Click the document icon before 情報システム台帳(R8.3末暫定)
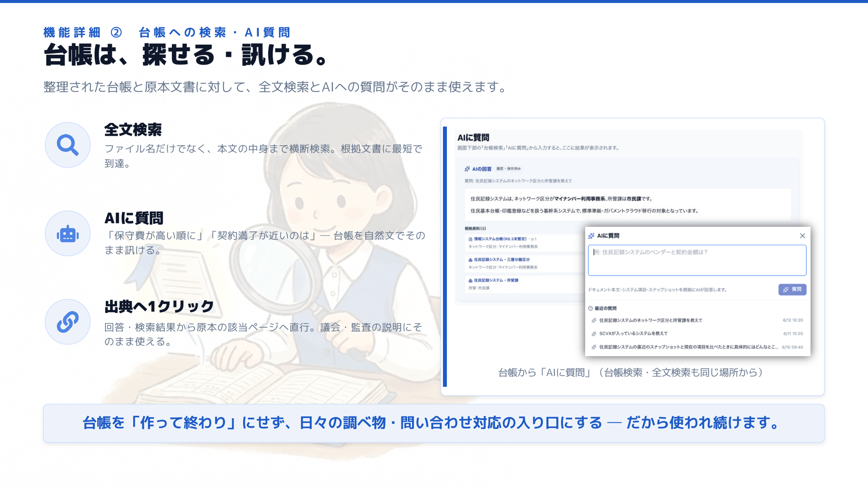This screenshot has height=488, width=868. click(x=470, y=239)
